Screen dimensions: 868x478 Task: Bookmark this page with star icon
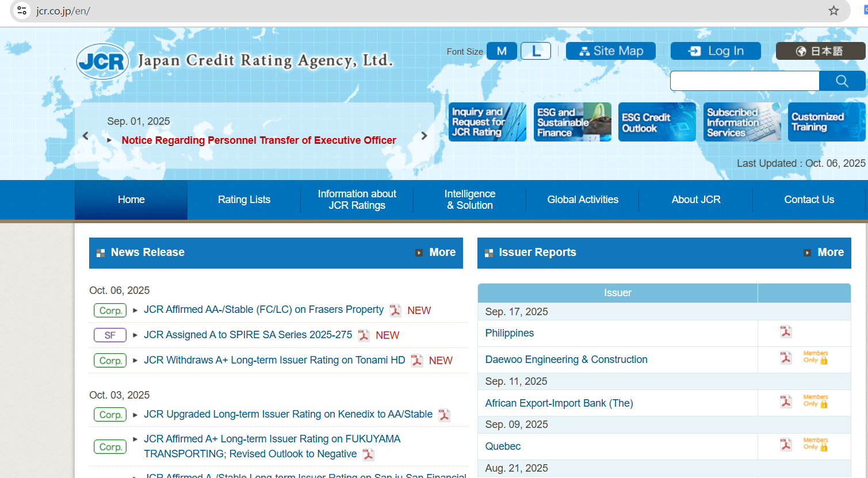833,10
